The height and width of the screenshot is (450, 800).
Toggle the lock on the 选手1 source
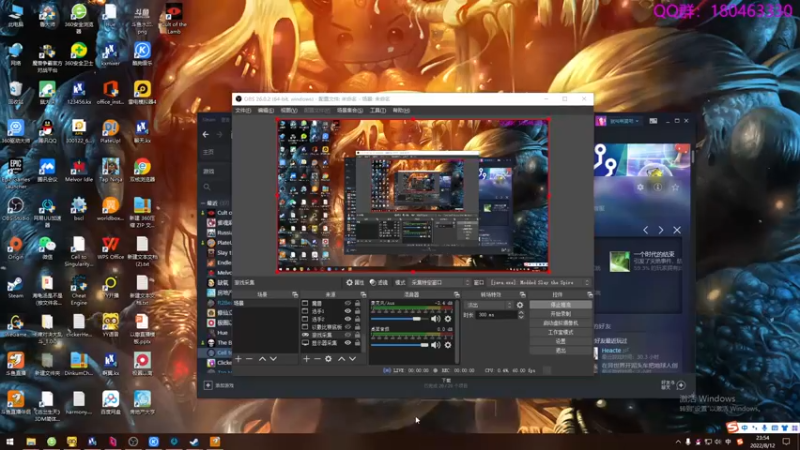coord(357,311)
